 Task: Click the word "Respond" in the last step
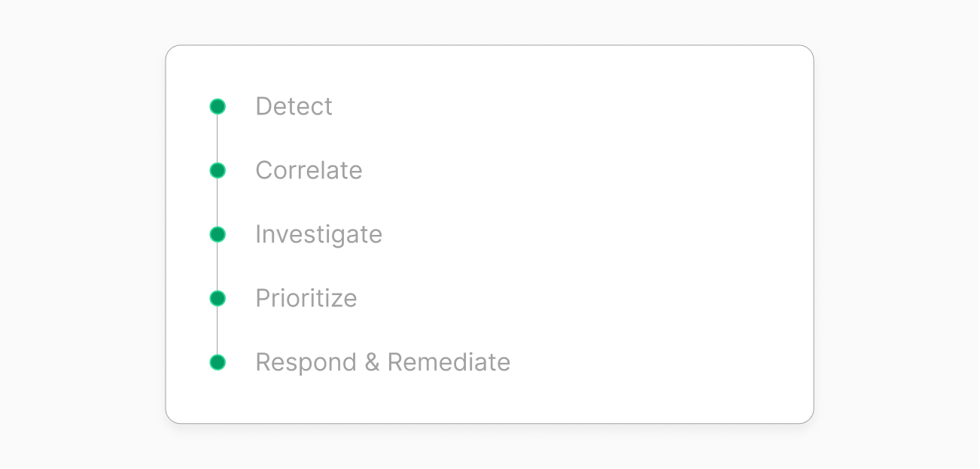click(x=306, y=363)
